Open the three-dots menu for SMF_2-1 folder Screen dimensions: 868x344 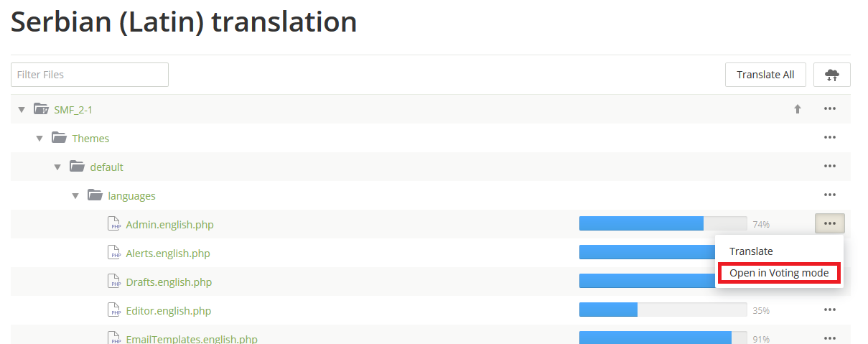pyautogui.click(x=830, y=109)
